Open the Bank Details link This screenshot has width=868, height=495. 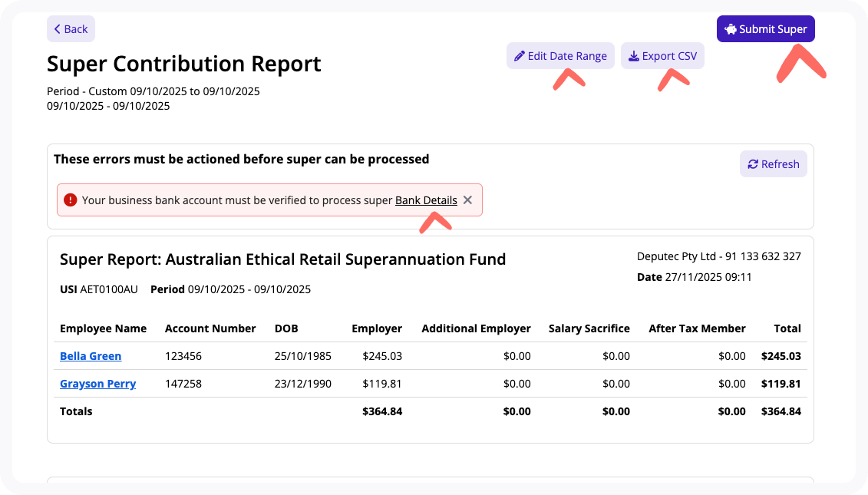click(426, 200)
